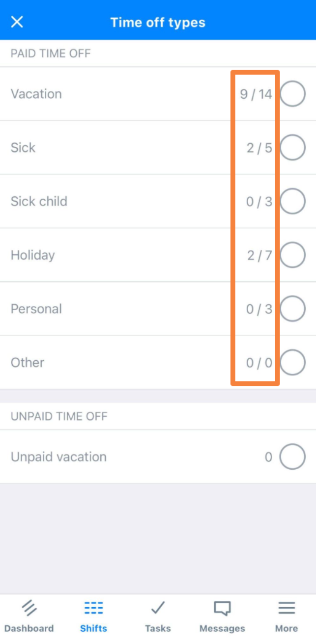Select the Sick radio button
Screen dimensions: 316x644
pyautogui.click(x=292, y=148)
